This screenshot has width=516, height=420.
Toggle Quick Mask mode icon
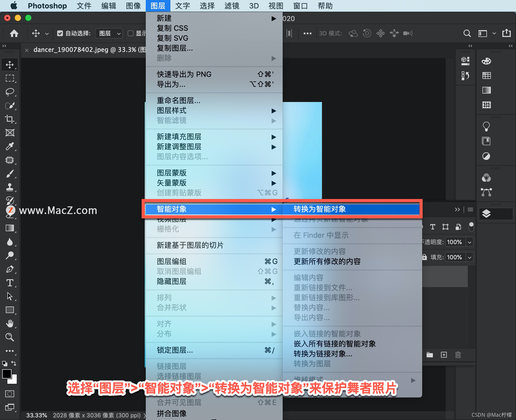[x=10, y=394]
